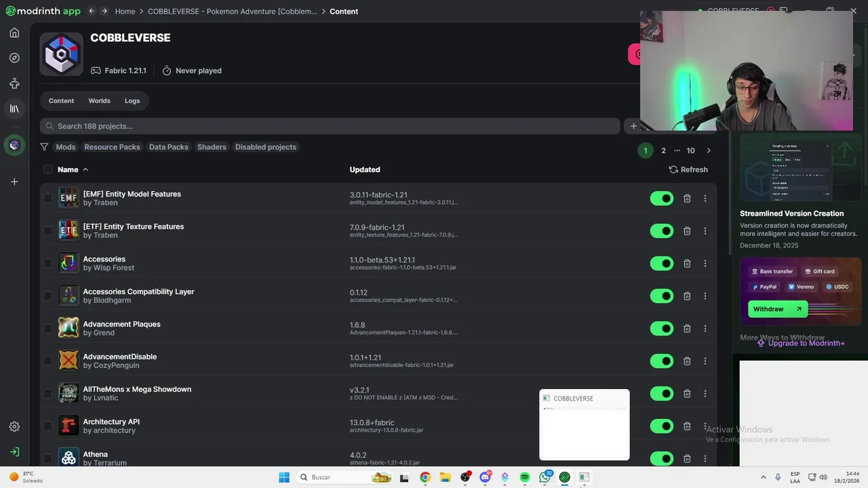The width and height of the screenshot is (868, 488).
Task: Open Discord from the taskbar
Action: pos(485,477)
